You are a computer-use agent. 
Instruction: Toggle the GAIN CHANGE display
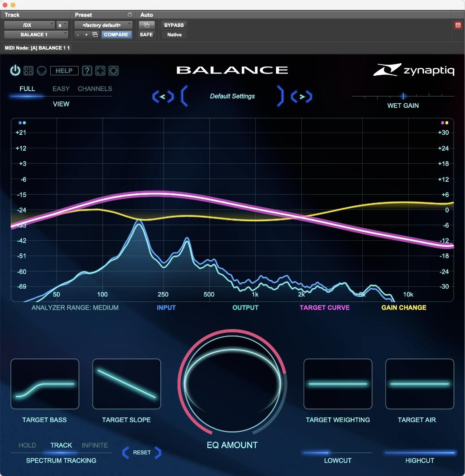(x=404, y=308)
